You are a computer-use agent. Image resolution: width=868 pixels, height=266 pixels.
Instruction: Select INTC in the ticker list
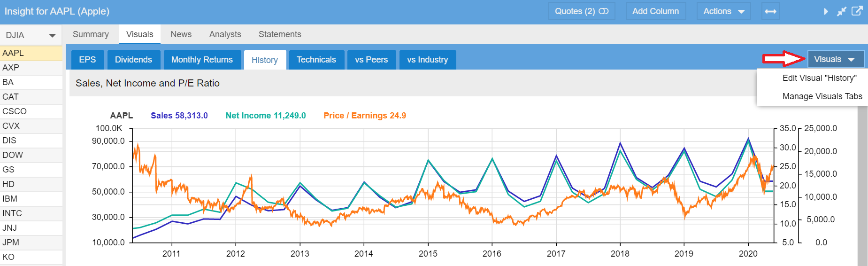(x=31, y=213)
